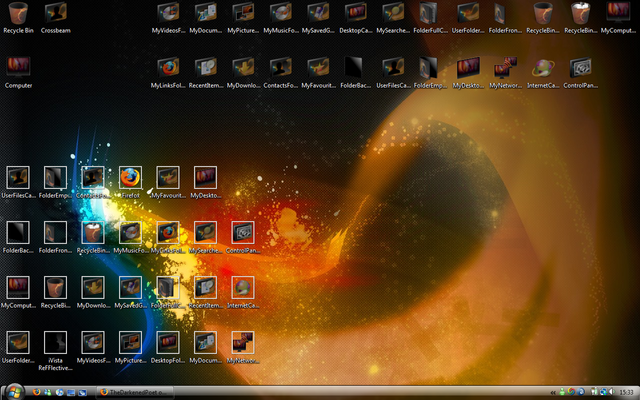The image size is (640, 400).
Task: Launch Messenger from the Quick Launch bar
Action: point(48,392)
